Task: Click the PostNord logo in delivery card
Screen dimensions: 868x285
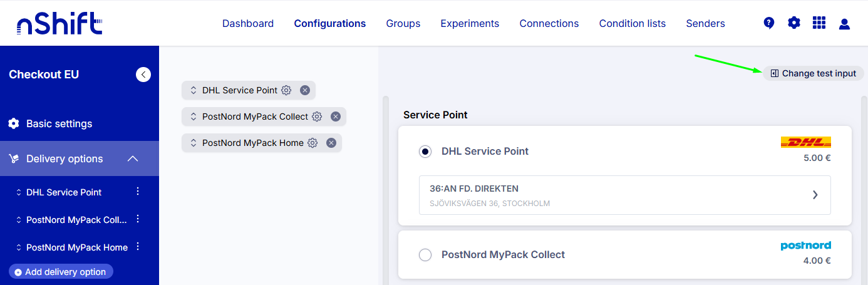Action: (x=806, y=246)
